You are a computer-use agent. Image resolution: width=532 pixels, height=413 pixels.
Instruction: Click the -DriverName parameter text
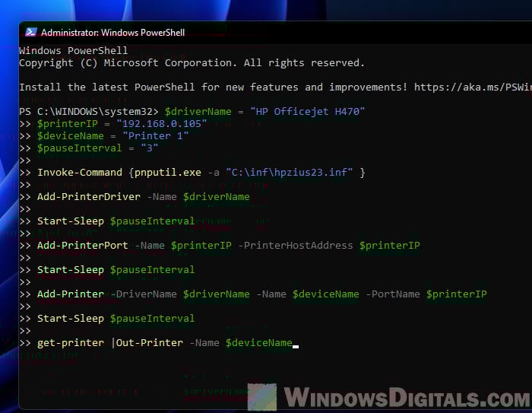tap(144, 294)
